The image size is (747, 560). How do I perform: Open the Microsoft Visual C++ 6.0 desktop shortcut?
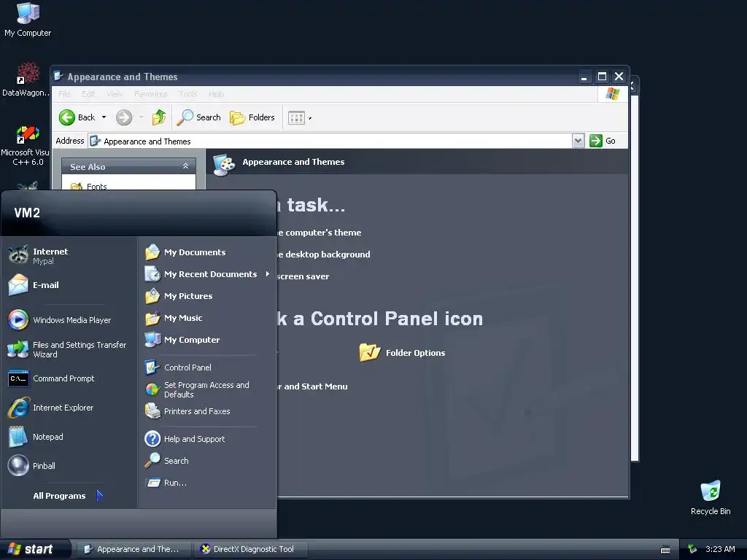click(26, 146)
